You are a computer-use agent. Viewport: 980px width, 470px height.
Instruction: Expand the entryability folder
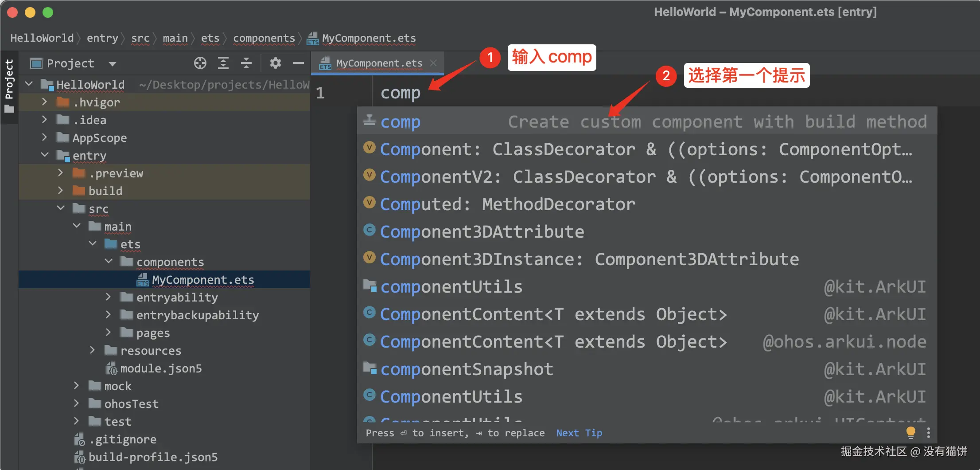point(109,297)
